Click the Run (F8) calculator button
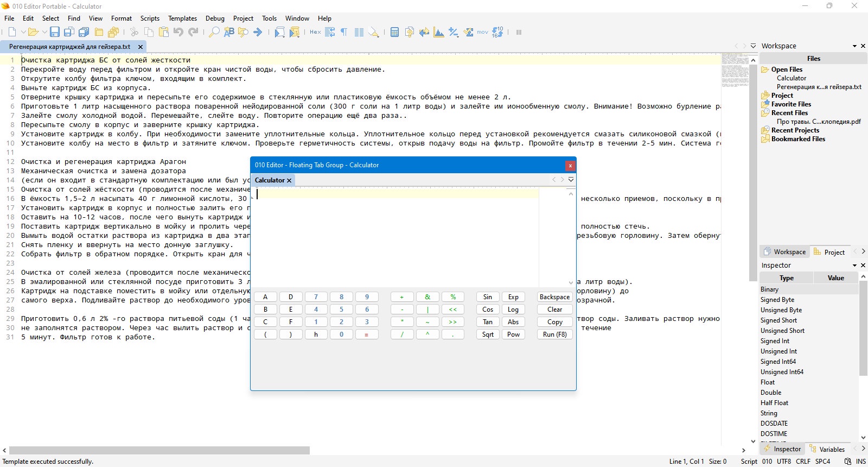This screenshot has width=868, height=467. click(554, 335)
